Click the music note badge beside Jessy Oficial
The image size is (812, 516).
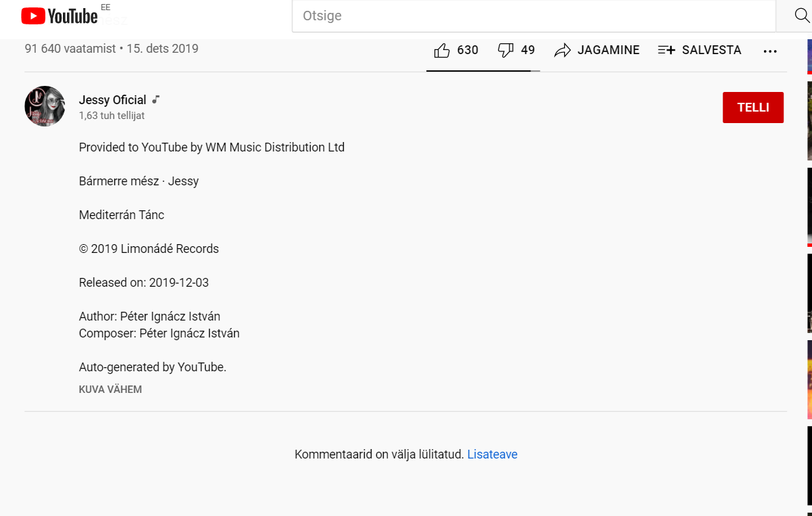(x=156, y=99)
